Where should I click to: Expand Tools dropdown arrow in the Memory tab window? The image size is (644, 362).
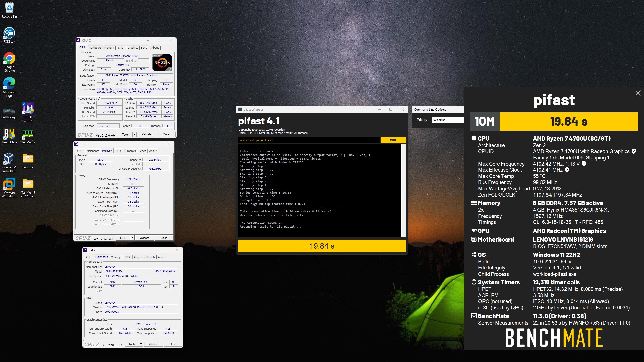point(132,238)
